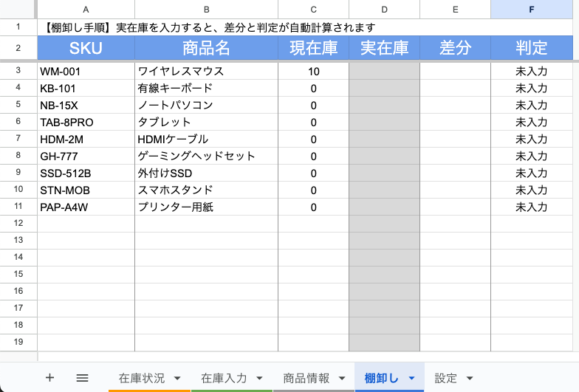Select the 現在庫 cell showing 10
579x392 pixels.
click(313, 72)
